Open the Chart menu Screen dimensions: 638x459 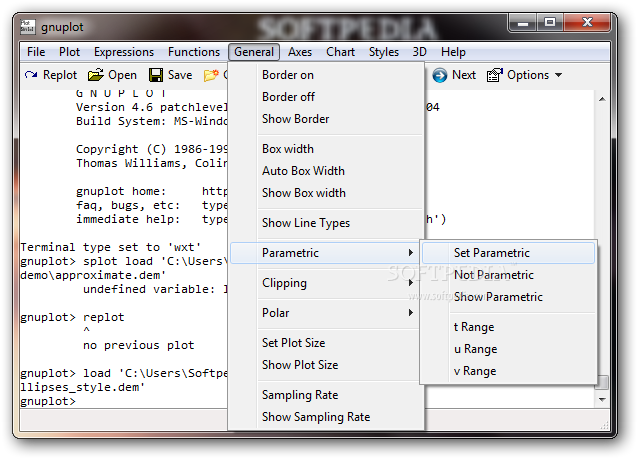coord(340,52)
